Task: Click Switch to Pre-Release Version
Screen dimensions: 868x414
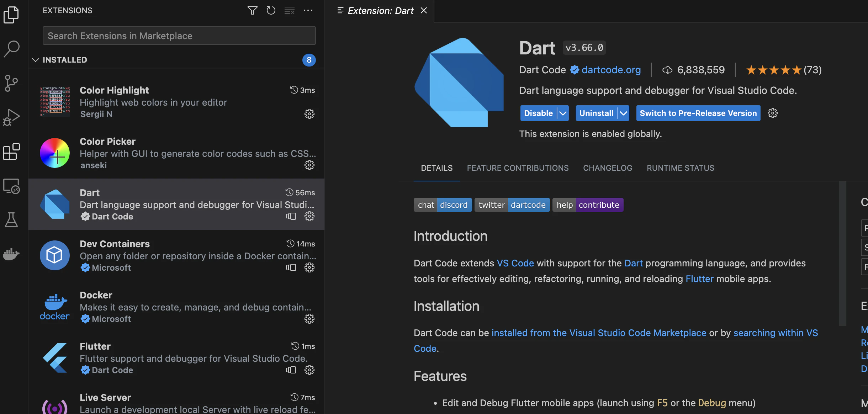Action: tap(698, 113)
